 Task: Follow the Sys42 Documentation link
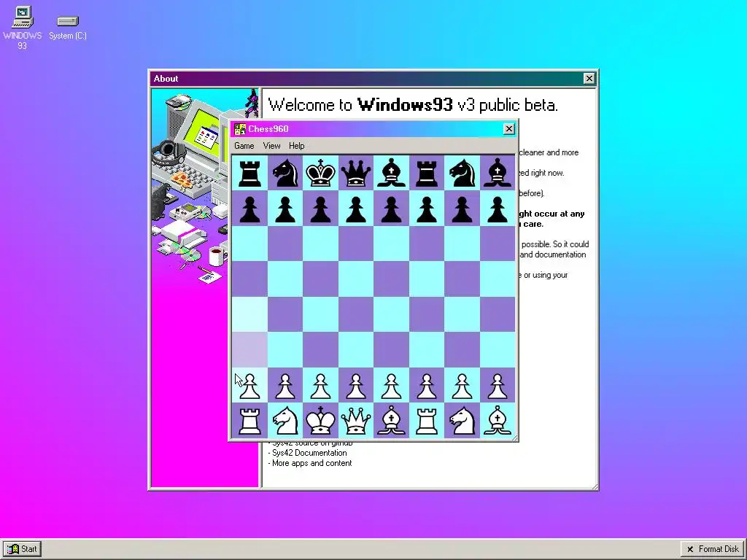point(309,453)
